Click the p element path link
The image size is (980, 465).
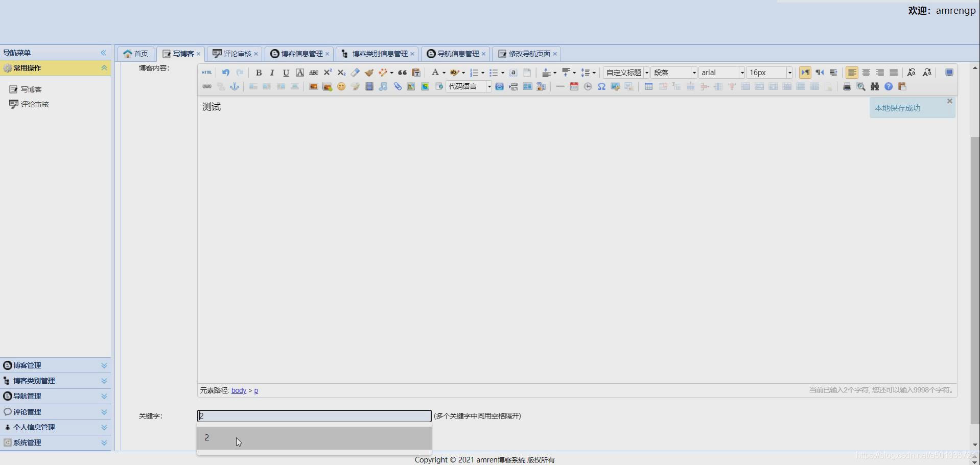tap(256, 390)
